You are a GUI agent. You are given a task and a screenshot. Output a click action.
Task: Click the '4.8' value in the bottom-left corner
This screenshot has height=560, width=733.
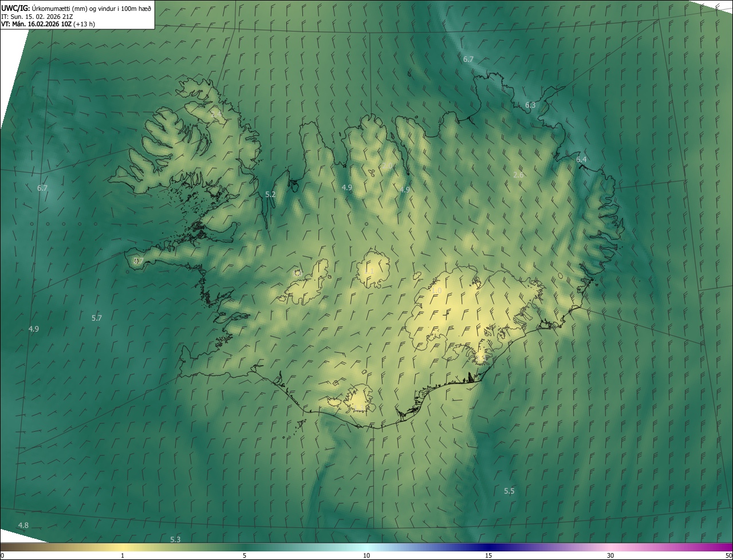point(23,525)
